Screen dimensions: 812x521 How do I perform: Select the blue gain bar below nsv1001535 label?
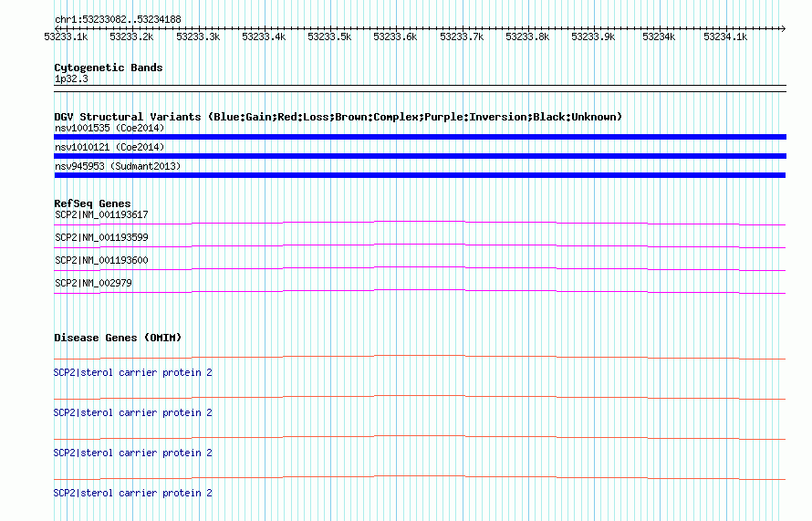tap(420, 137)
